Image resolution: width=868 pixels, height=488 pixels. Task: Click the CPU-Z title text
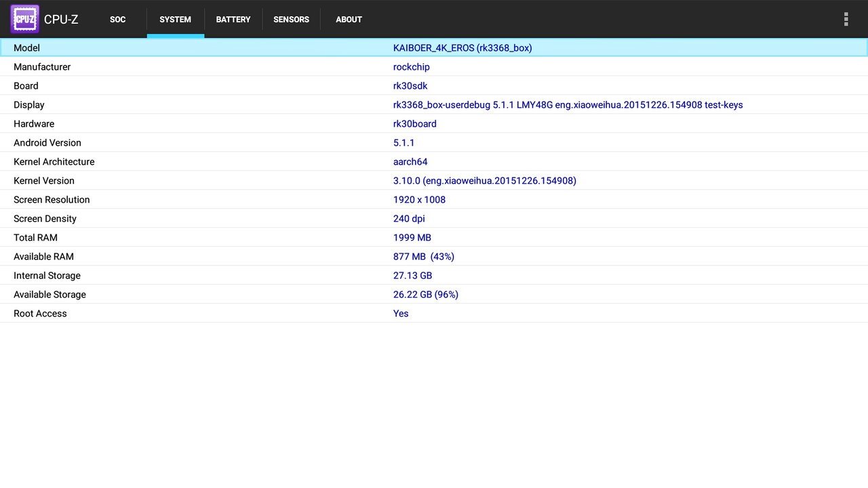pyautogui.click(x=61, y=20)
